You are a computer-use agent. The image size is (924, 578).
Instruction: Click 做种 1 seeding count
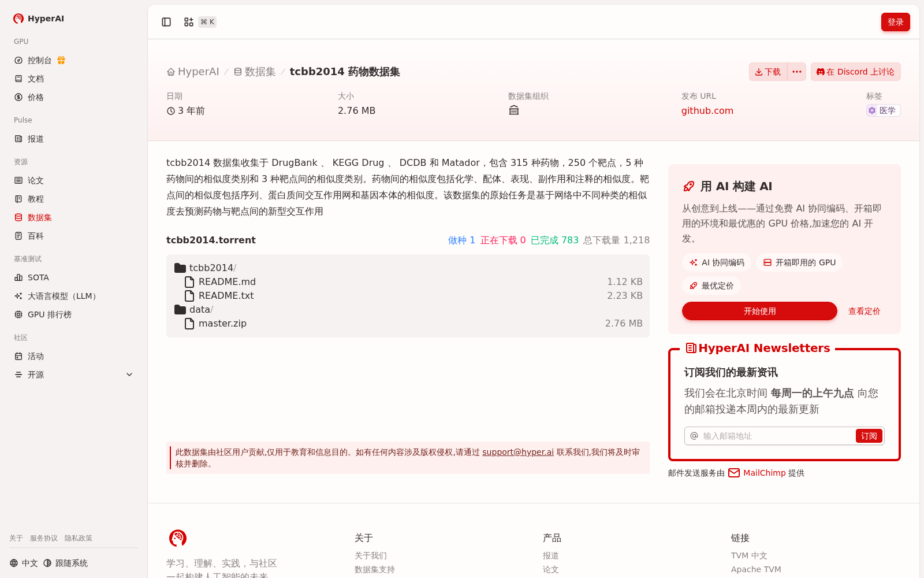461,240
